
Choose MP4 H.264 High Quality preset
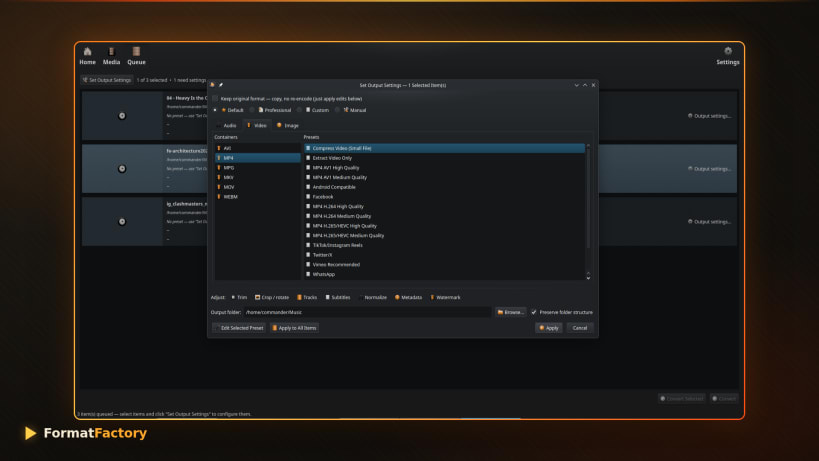(444, 206)
